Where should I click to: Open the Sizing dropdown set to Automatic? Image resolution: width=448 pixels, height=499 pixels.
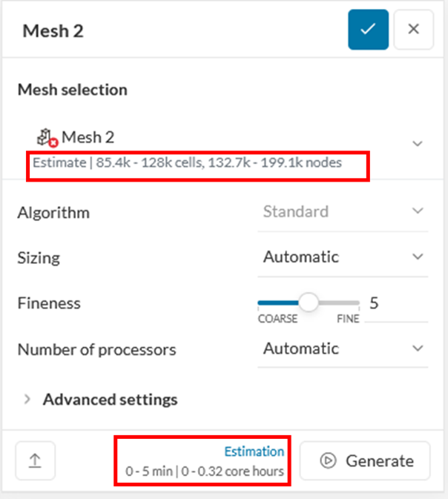[343, 257]
